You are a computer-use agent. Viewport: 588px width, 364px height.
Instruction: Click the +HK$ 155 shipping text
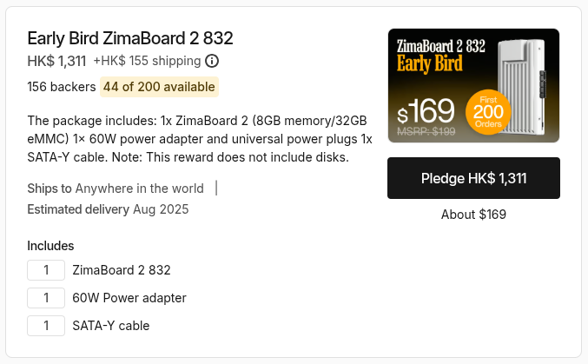click(146, 61)
